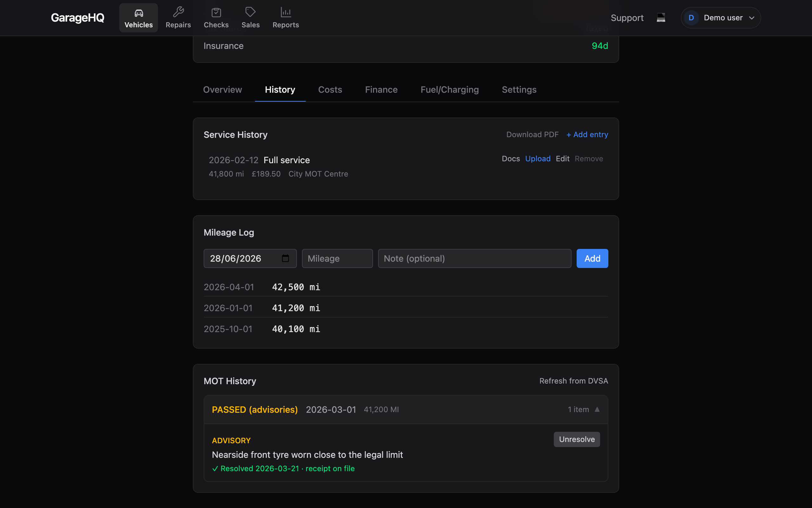Open Docs for the Full service entry
This screenshot has width=812, height=508.
coord(511,158)
